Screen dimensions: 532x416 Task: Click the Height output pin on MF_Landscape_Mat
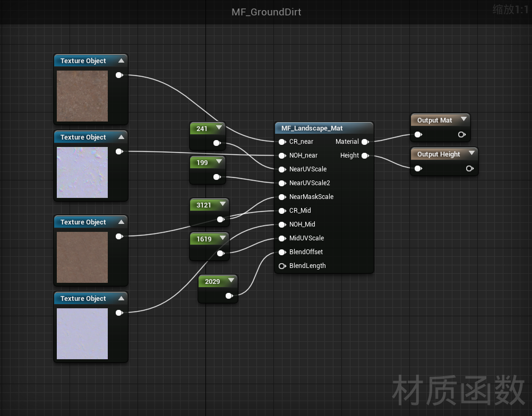pyautogui.click(x=365, y=155)
